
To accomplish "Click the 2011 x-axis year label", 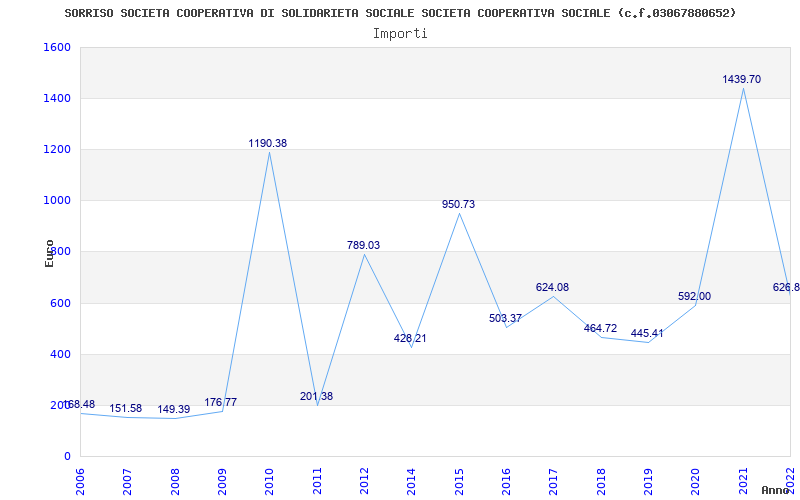I will coord(317,481).
